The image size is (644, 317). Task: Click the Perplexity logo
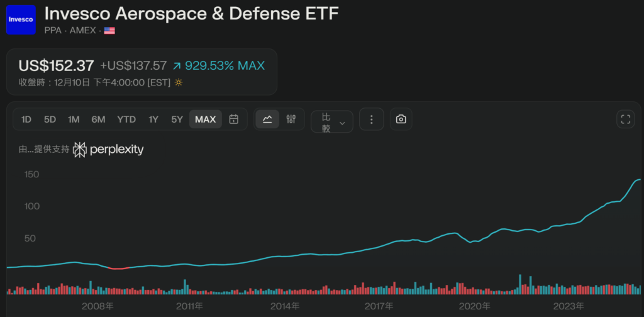[x=108, y=150]
